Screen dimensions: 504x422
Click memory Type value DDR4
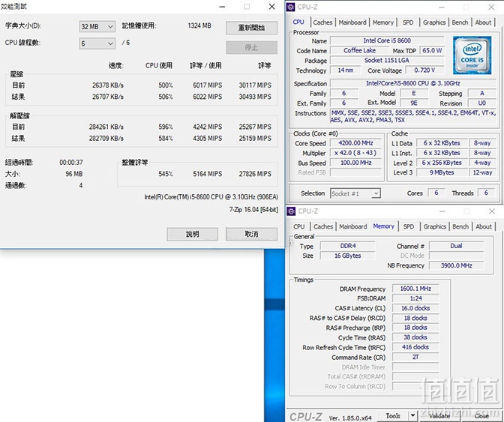coord(348,246)
